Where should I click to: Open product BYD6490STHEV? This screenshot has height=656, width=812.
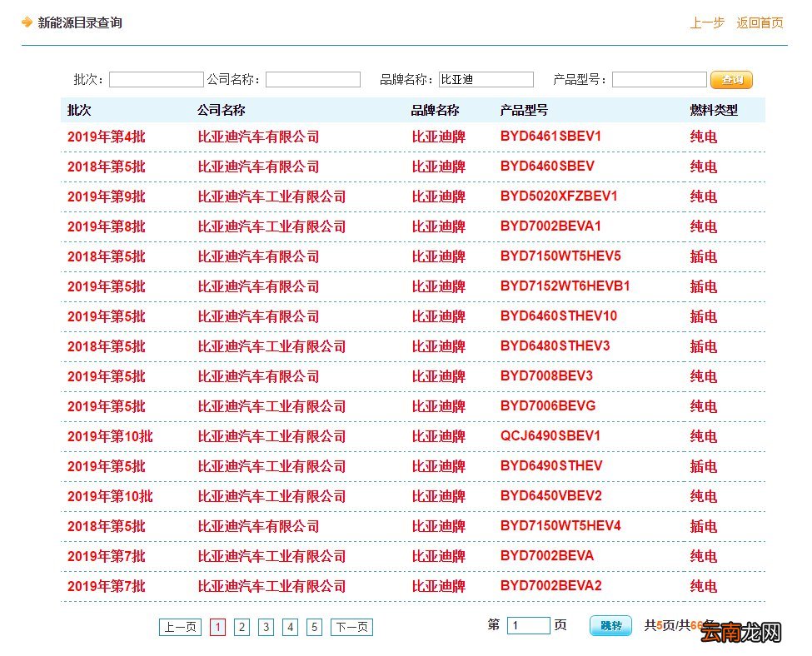coord(551,466)
